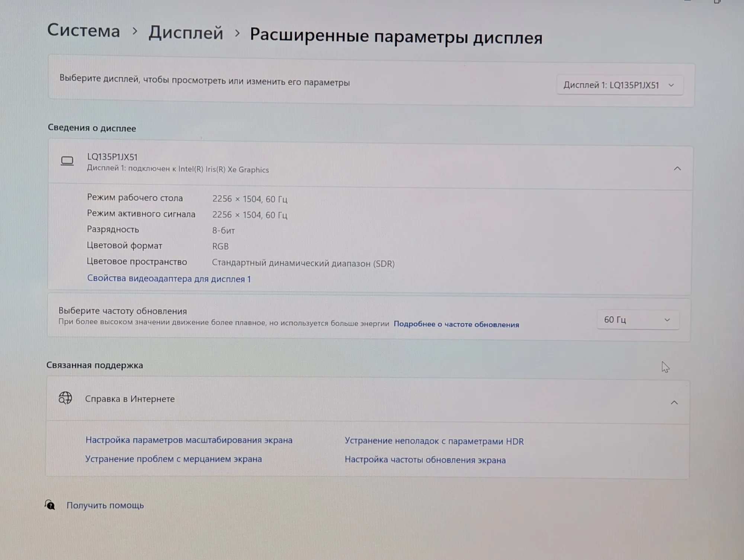Click the chevron after Дисплей breadcrumb
This screenshot has width=744, height=560.
pyautogui.click(x=237, y=34)
